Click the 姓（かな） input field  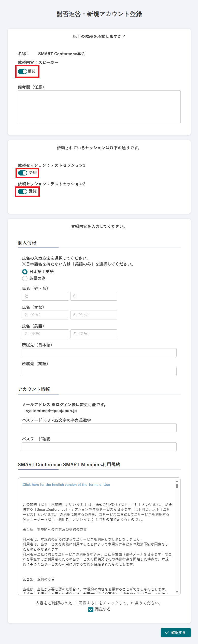45,315
